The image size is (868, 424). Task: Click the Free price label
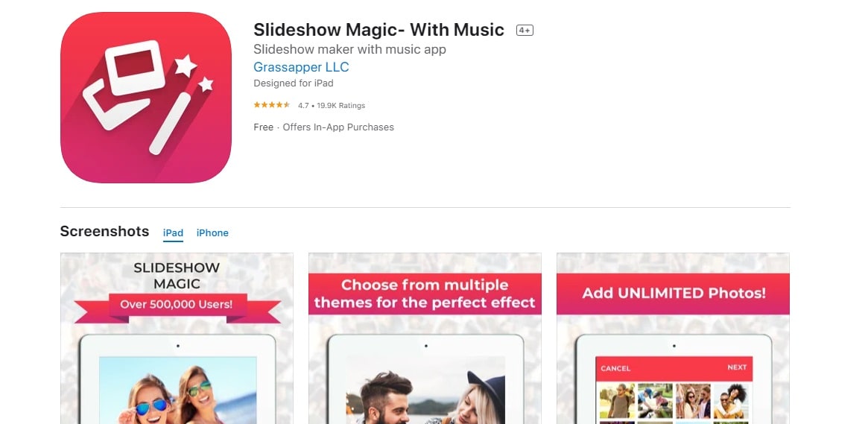(x=264, y=127)
